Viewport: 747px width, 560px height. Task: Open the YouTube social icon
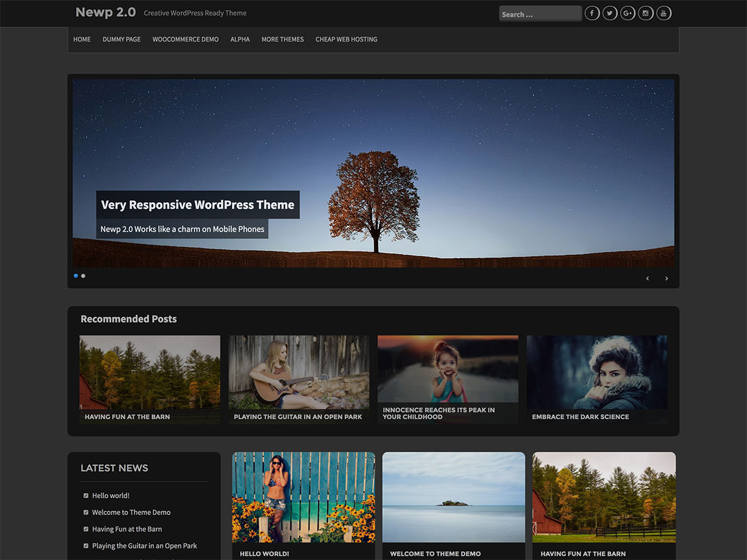click(x=664, y=13)
